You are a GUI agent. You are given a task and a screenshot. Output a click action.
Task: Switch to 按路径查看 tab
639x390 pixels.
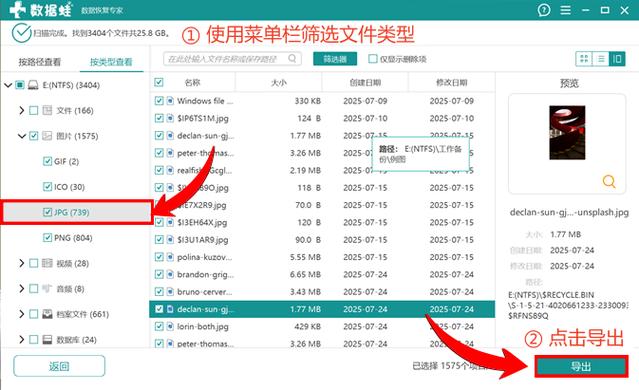point(39,62)
